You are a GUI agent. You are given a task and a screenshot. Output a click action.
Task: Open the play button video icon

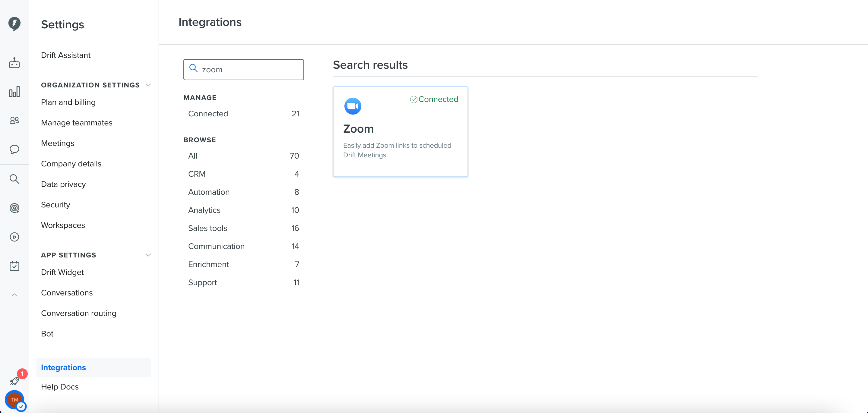coord(14,237)
